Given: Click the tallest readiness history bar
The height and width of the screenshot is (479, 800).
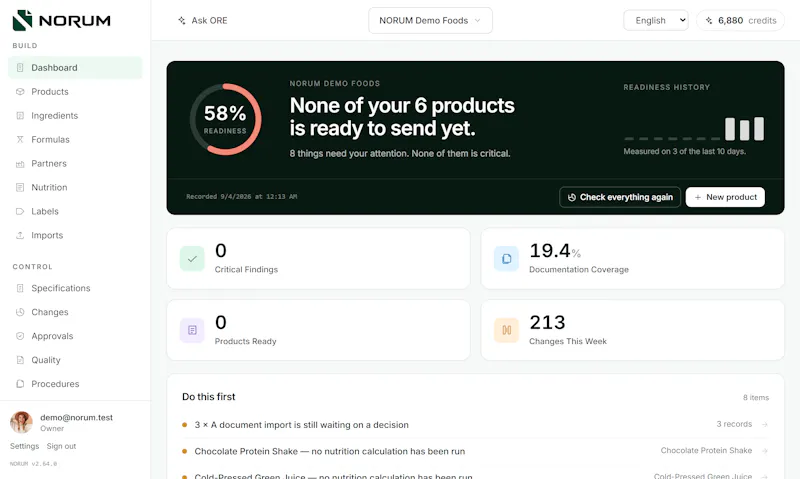Looking at the screenshot, I should tap(759, 128).
